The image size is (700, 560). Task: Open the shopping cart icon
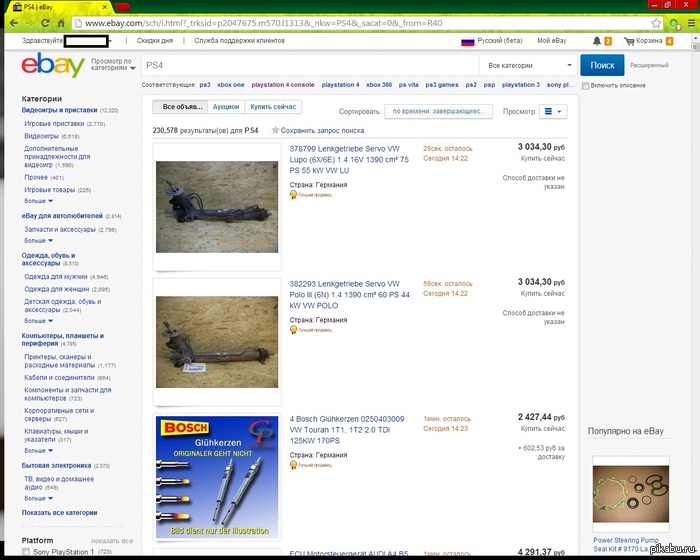(630, 41)
